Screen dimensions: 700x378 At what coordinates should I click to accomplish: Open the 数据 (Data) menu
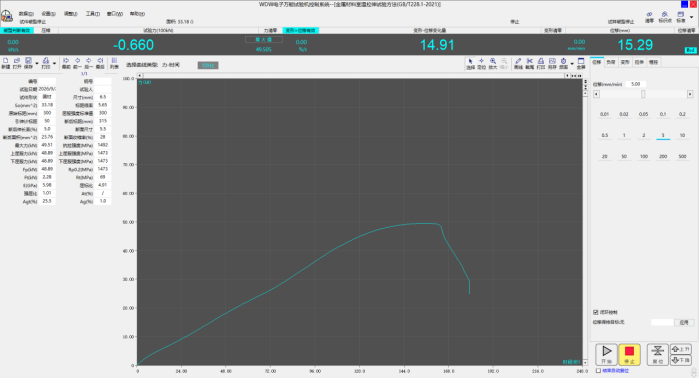(26, 14)
